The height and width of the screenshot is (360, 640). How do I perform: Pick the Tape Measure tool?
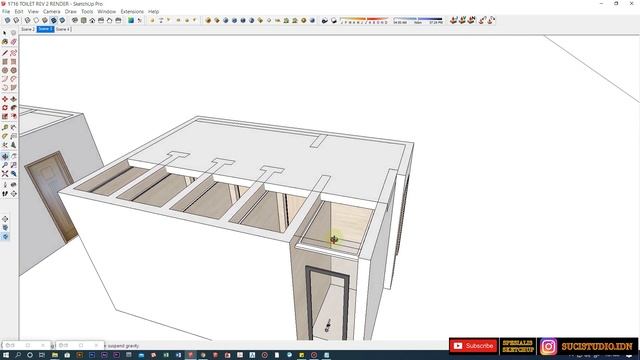point(5,128)
